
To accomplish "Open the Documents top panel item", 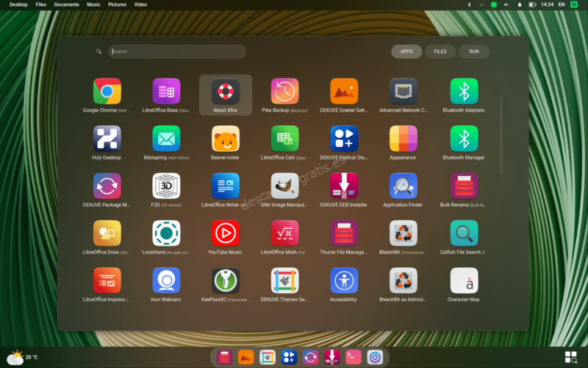I will 66,4.
